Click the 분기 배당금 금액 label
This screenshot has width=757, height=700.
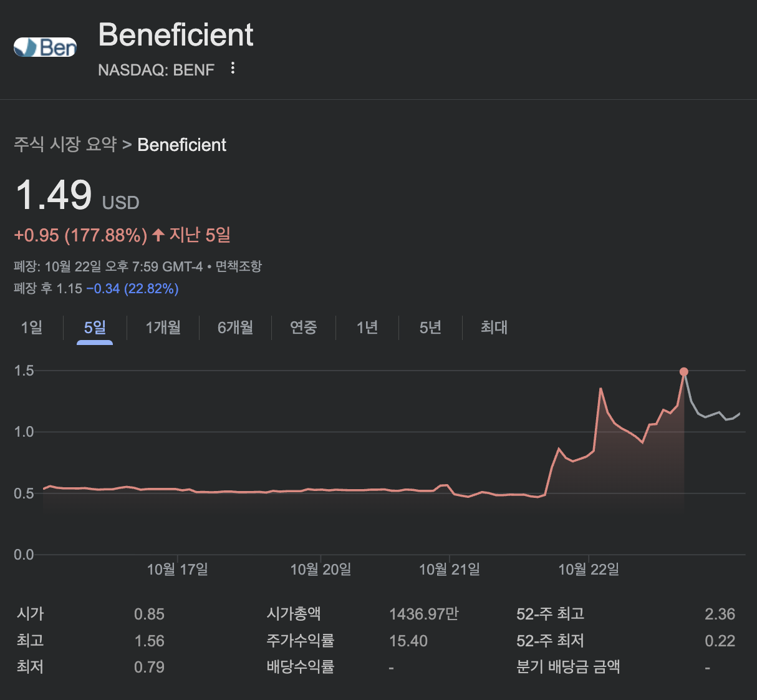pyautogui.click(x=568, y=667)
